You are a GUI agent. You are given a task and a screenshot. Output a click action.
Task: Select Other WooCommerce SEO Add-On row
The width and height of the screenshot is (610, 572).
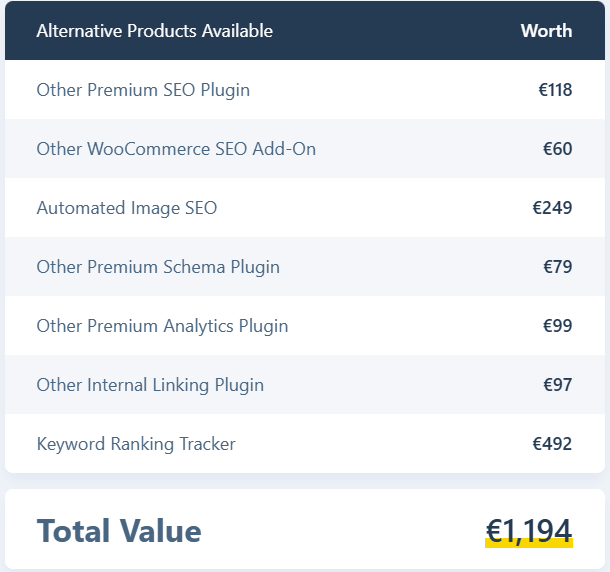tap(305, 149)
